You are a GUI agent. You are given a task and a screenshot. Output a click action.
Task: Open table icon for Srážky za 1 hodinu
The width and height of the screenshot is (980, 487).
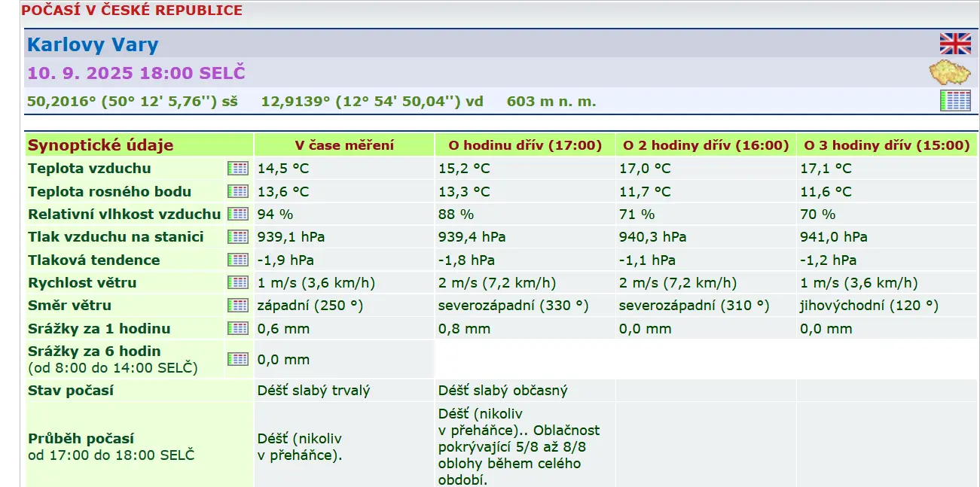click(237, 329)
